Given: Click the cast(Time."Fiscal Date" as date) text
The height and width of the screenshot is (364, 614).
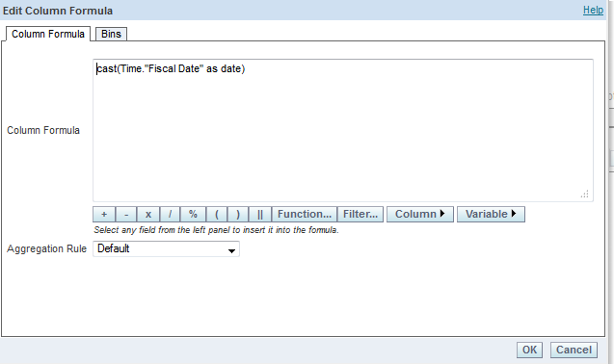Looking at the screenshot, I should coord(171,69).
